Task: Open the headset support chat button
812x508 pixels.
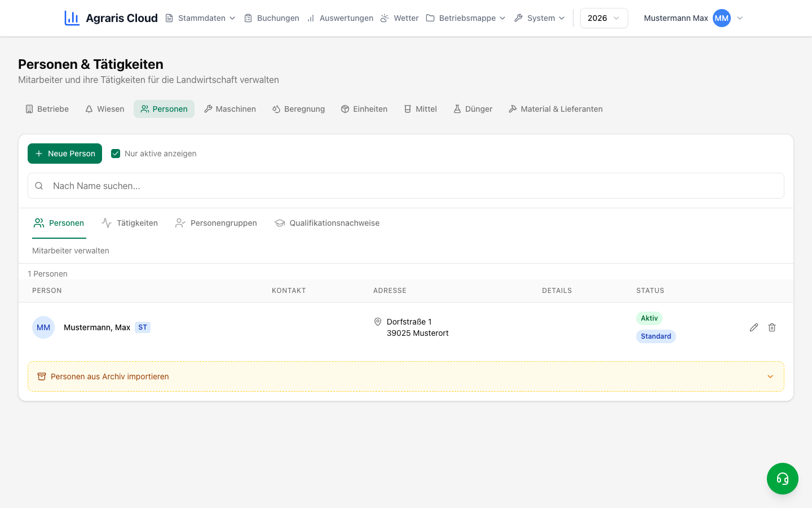Action: (x=783, y=479)
